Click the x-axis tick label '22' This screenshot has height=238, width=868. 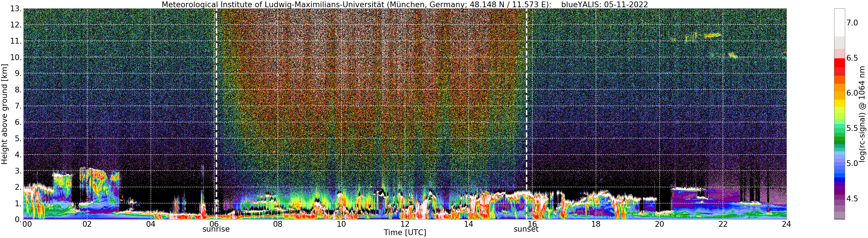[x=723, y=224]
